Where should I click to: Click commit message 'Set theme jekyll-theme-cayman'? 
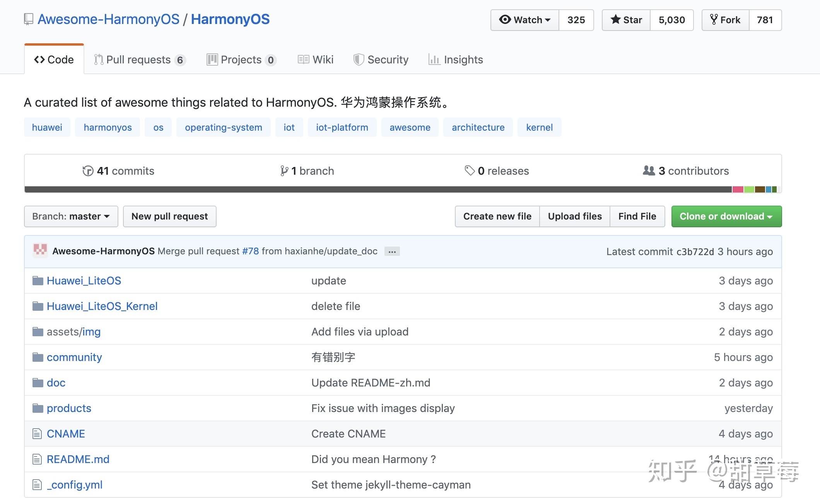point(391,485)
